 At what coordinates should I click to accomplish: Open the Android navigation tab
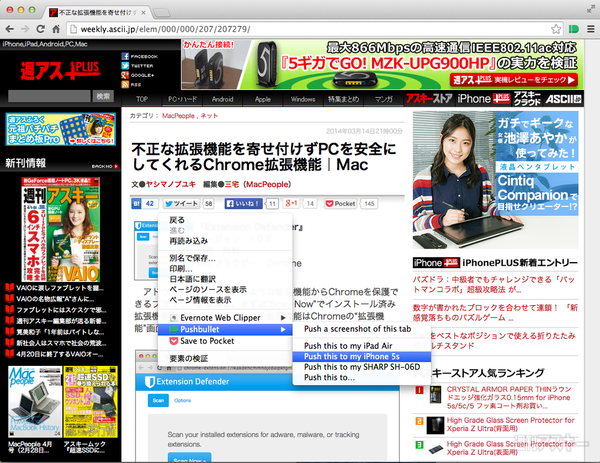pos(222,99)
